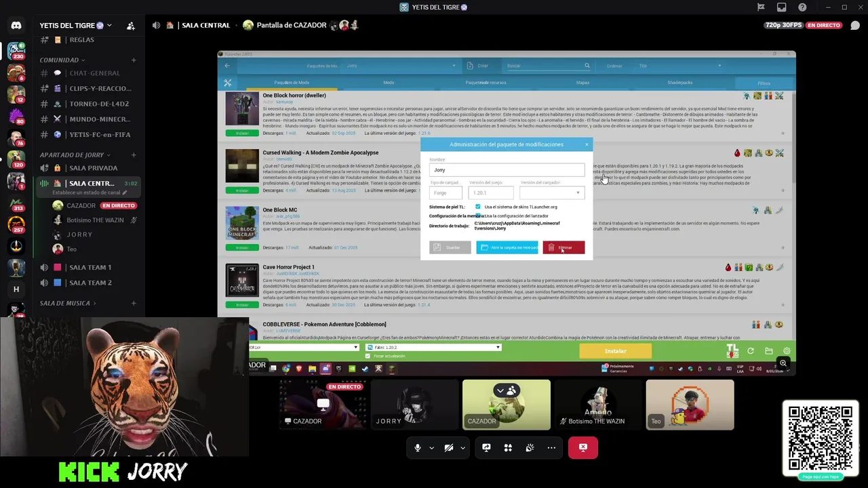Add a channel to APARTADO DE JORRY
Screen dimensions: 868x488
[x=134, y=155]
